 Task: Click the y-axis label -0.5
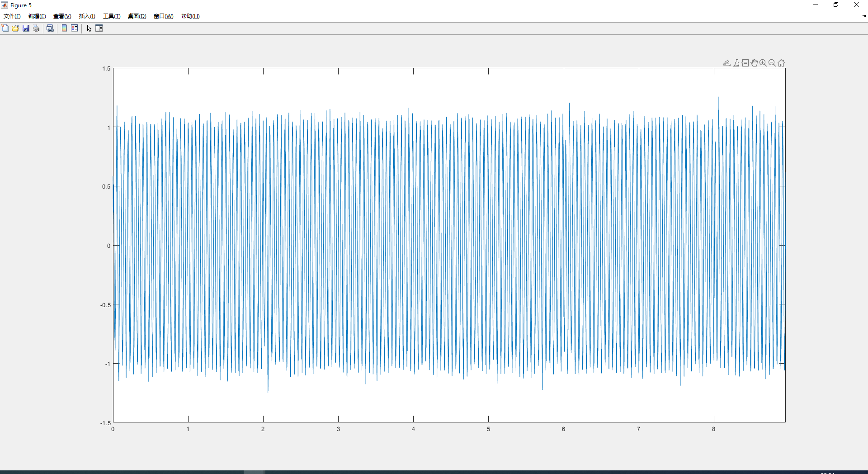[105, 305]
